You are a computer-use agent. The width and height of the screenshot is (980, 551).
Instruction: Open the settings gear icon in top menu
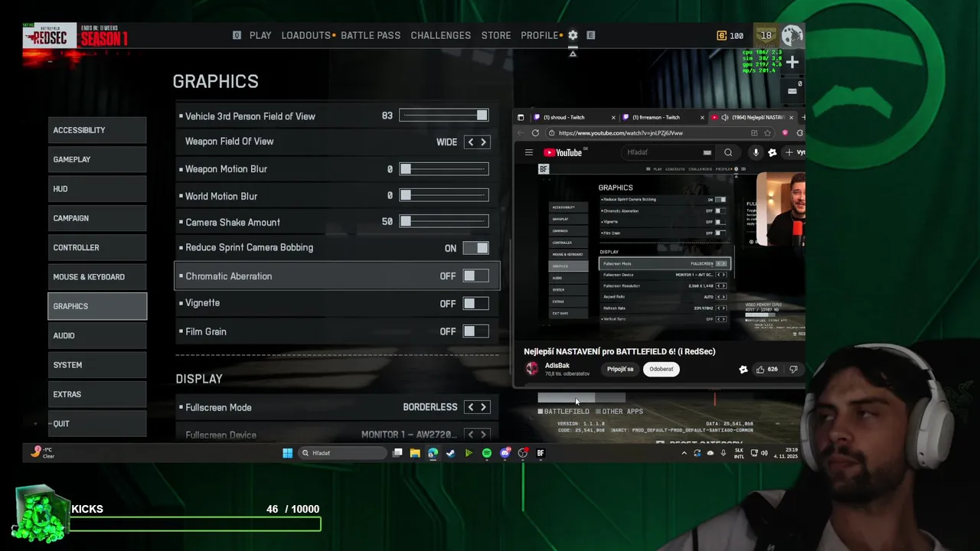[x=573, y=35]
